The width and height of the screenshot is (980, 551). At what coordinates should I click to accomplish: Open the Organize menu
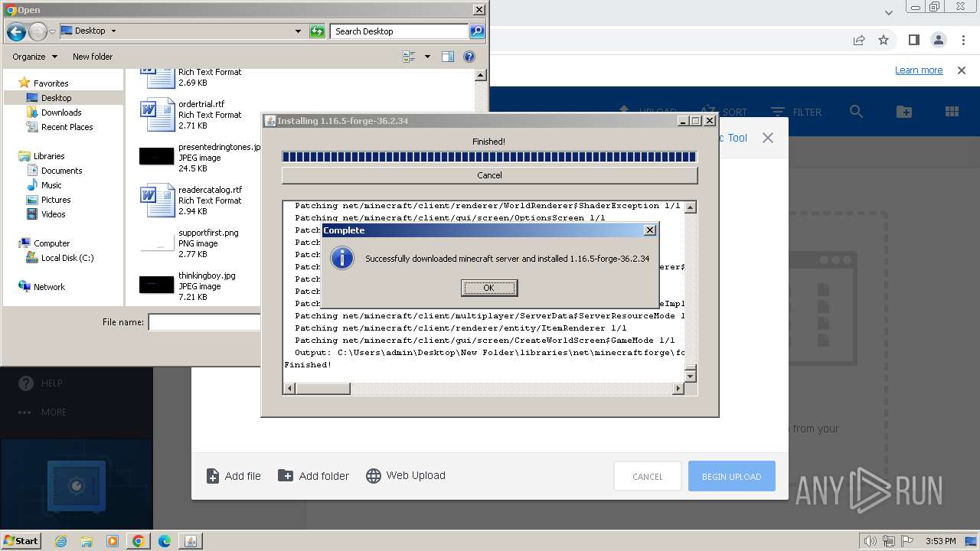[34, 57]
